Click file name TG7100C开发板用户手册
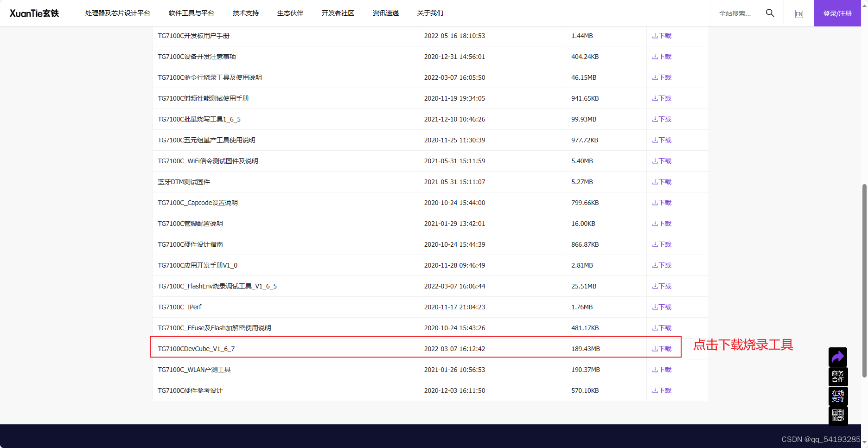This screenshot has height=448, width=868. [194, 36]
